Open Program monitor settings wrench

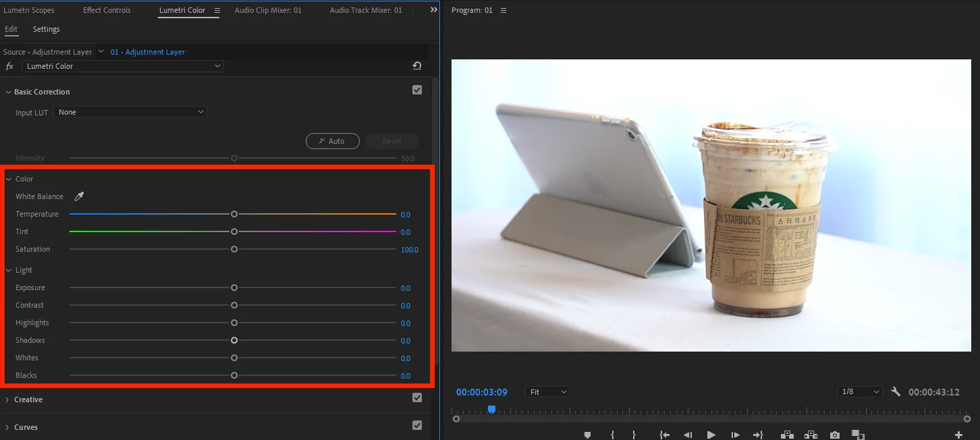[896, 391]
